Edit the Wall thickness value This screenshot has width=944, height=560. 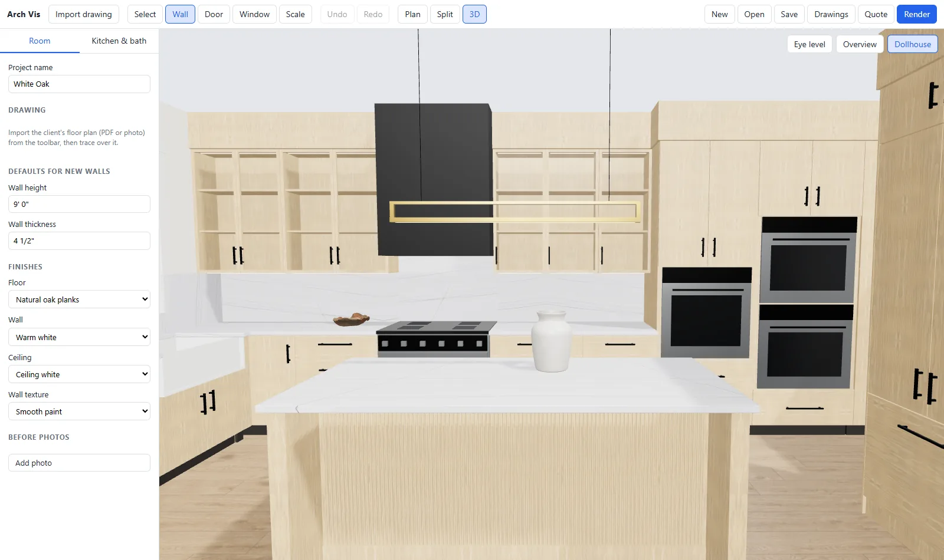(79, 241)
